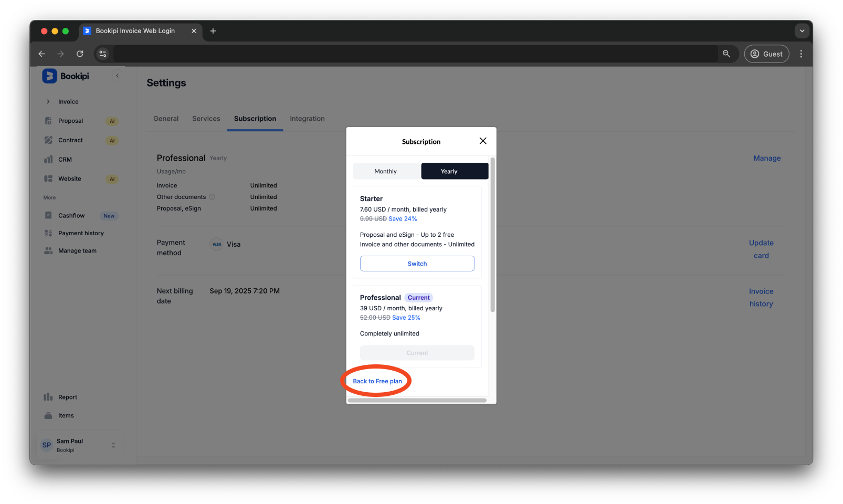
Task: Open the Contract section from sidebar
Action: point(48,140)
